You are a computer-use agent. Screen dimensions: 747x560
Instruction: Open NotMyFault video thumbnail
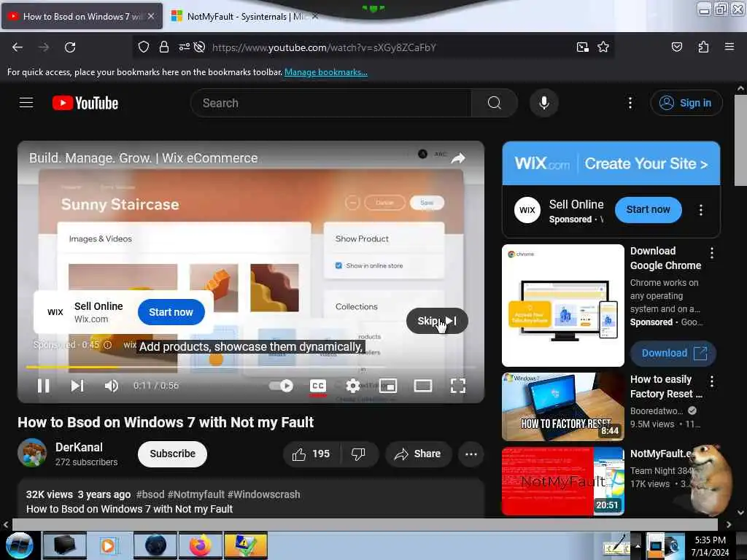563,481
